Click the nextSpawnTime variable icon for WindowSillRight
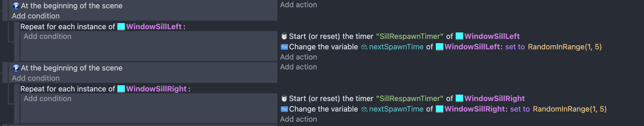Viewport: 644px width, 126px height. click(x=364, y=109)
